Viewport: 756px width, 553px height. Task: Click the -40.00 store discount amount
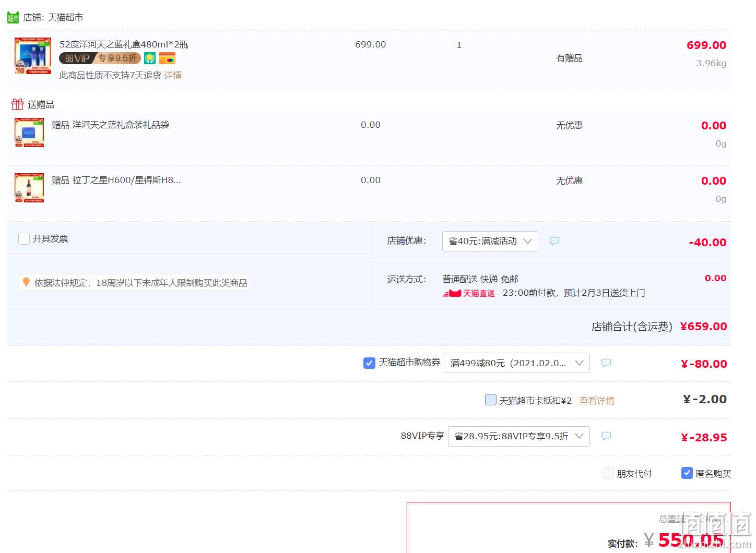(707, 242)
